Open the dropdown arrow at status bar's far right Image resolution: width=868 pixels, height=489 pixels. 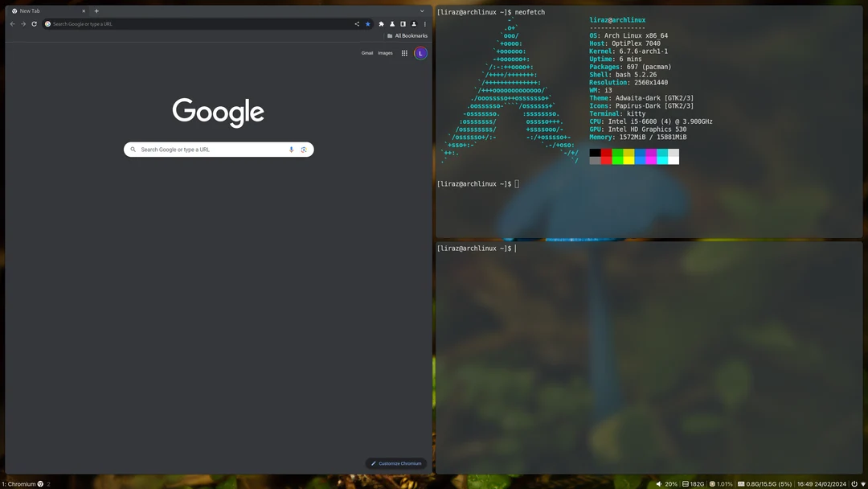862,483
